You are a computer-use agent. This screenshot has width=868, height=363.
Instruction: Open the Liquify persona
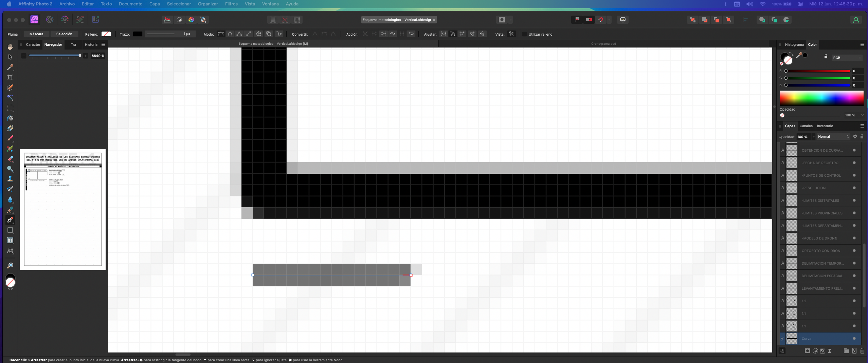tap(50, 20)
